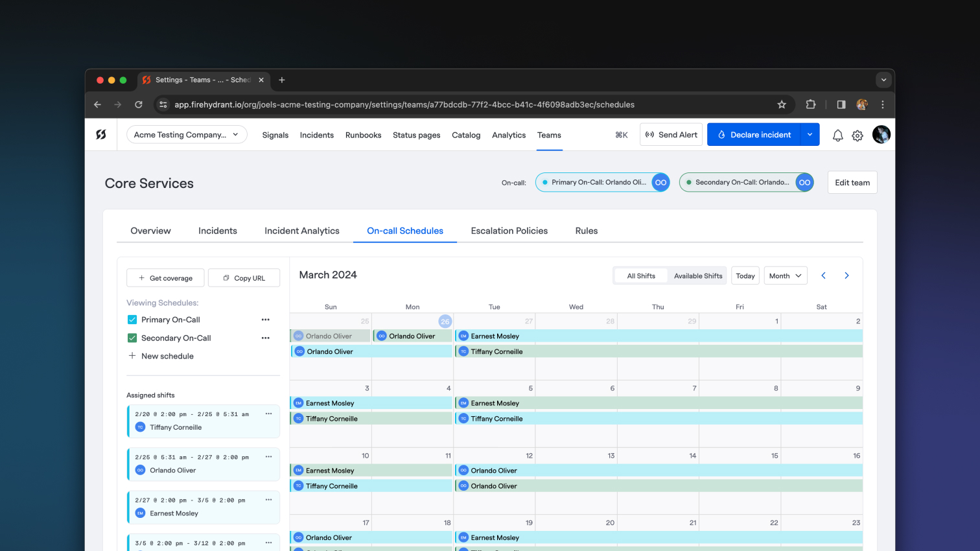The width and height of the screenshot is (980, 551).
Task: Bookmark this page with star icon
Action: (782, 104)
